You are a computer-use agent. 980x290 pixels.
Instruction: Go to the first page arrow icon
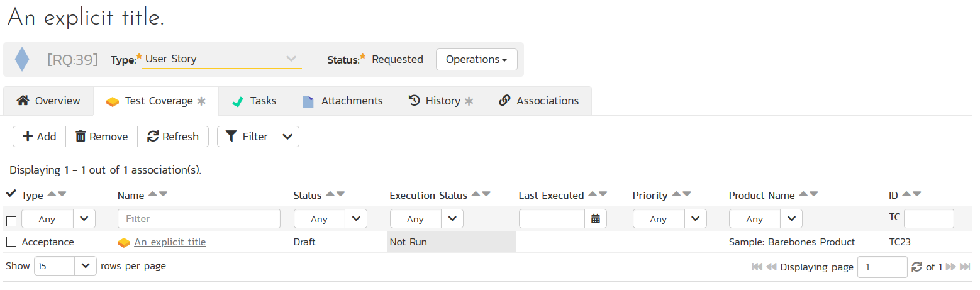coord(757,267)
